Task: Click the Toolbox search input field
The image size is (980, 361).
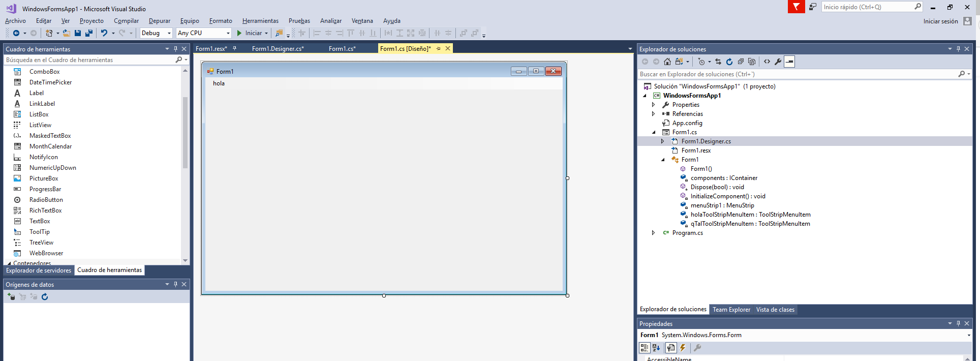Action: [89, 60]
